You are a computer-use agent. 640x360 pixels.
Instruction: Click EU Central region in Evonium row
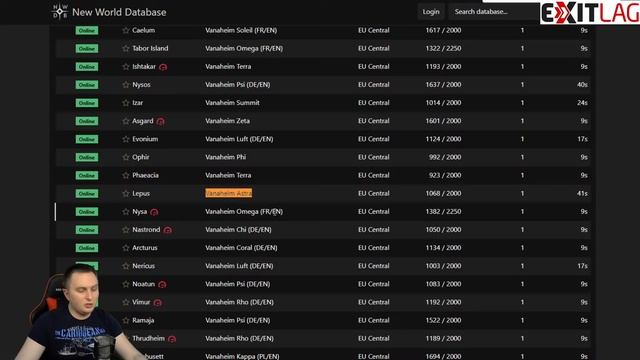[x=373, y=139]
